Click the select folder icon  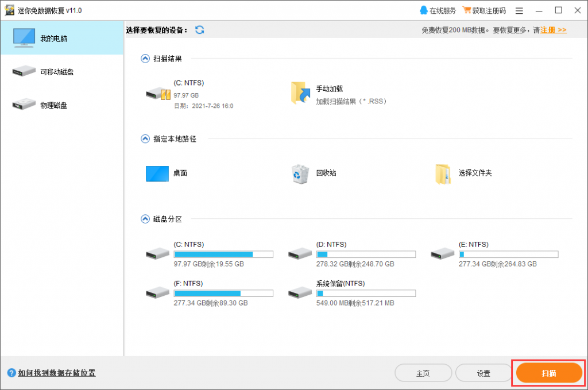[x=443, y=175]
